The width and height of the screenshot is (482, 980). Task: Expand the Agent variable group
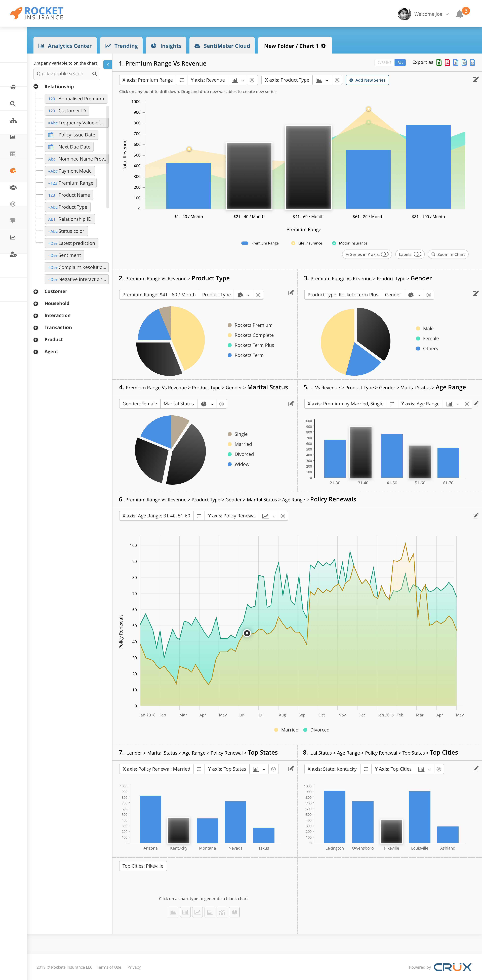point(36,352)
